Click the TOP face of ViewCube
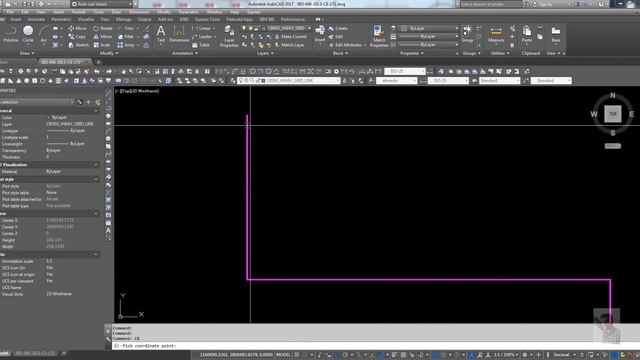Image resolution: width=640 pixels, height=360 pixels. (613, 114)
